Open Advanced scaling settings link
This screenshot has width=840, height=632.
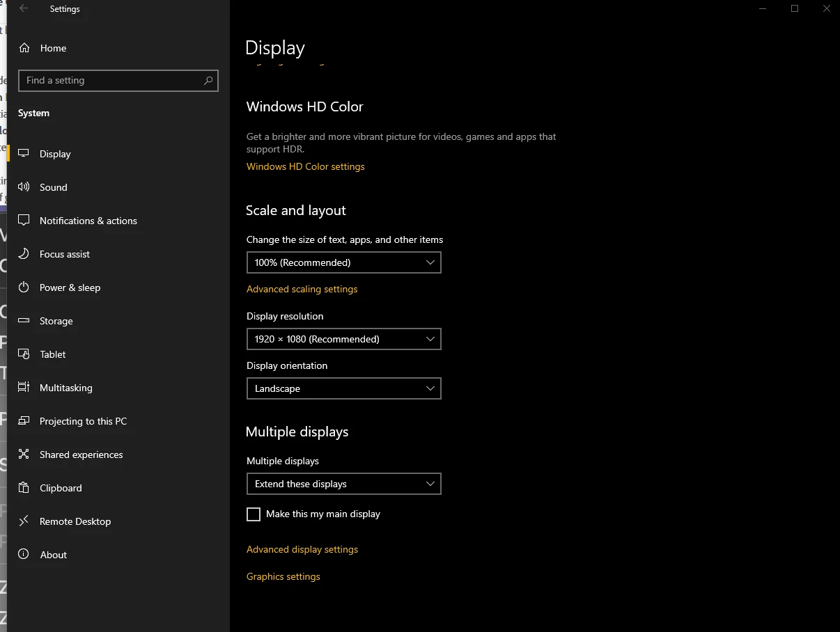(302, 289)
